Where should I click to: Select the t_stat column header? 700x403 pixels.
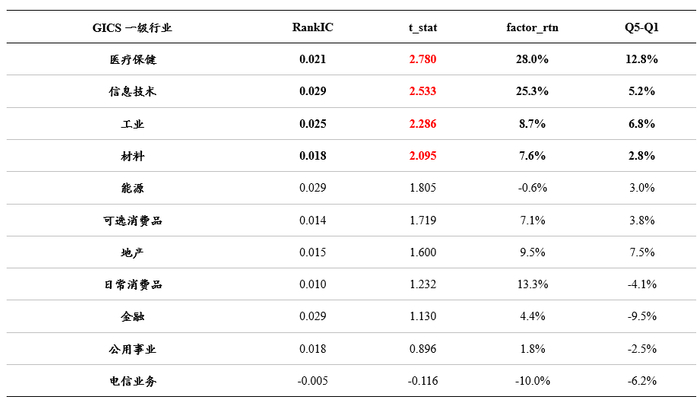pyautogui.click(x=422, y=27)
